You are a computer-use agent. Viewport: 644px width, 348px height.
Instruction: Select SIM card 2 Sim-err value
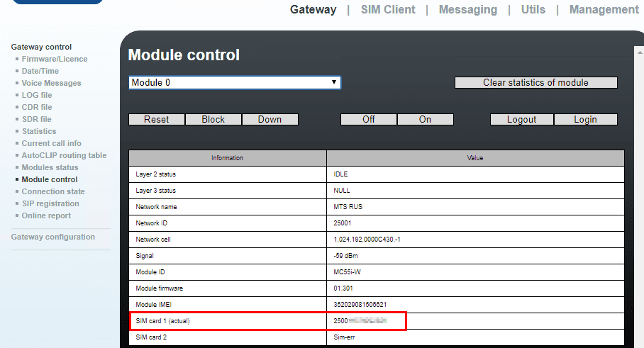(344, 337)
